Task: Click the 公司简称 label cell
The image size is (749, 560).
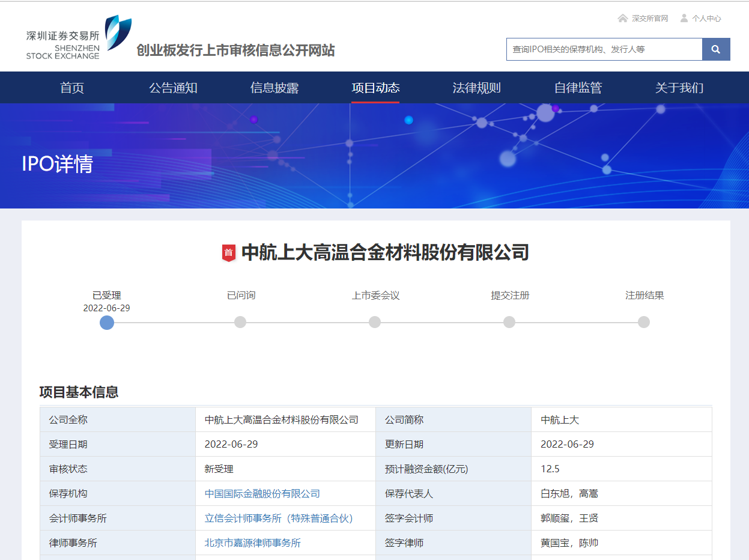Action: (x=453, y=420)
